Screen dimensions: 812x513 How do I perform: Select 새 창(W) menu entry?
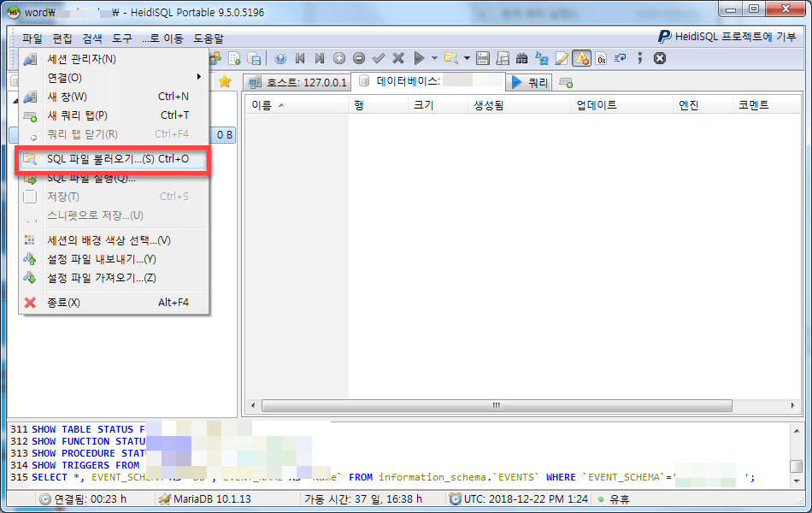(x=114, y=97)
